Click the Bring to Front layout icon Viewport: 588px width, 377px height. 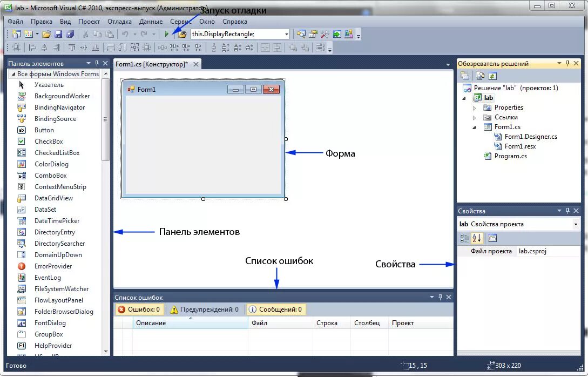point(293,48)
